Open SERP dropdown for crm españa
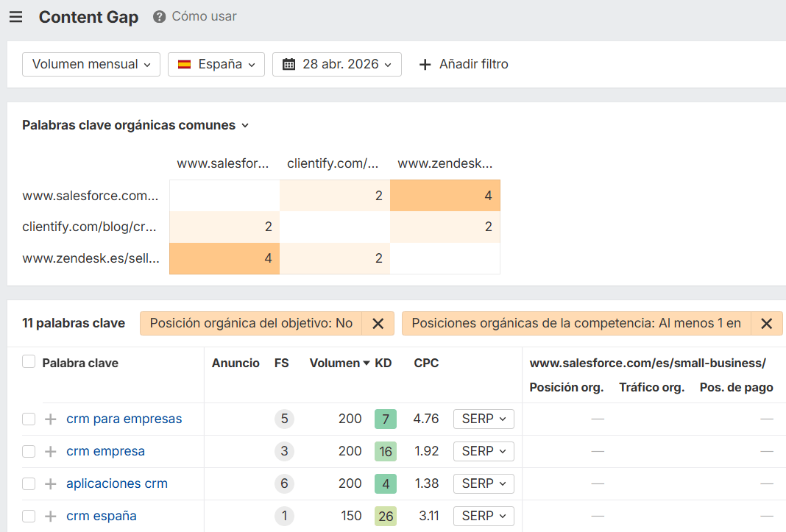Screen dimensions: 786x532 click(x=484, y=516)
